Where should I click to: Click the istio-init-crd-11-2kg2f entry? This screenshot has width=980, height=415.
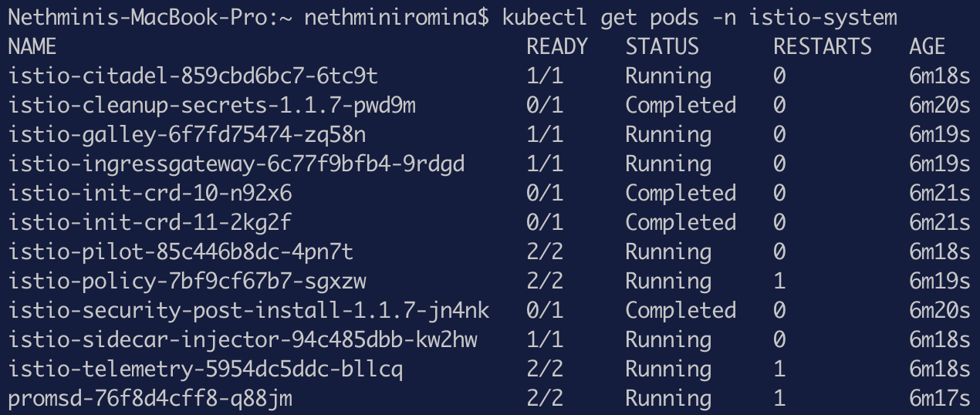coord(150,223)
